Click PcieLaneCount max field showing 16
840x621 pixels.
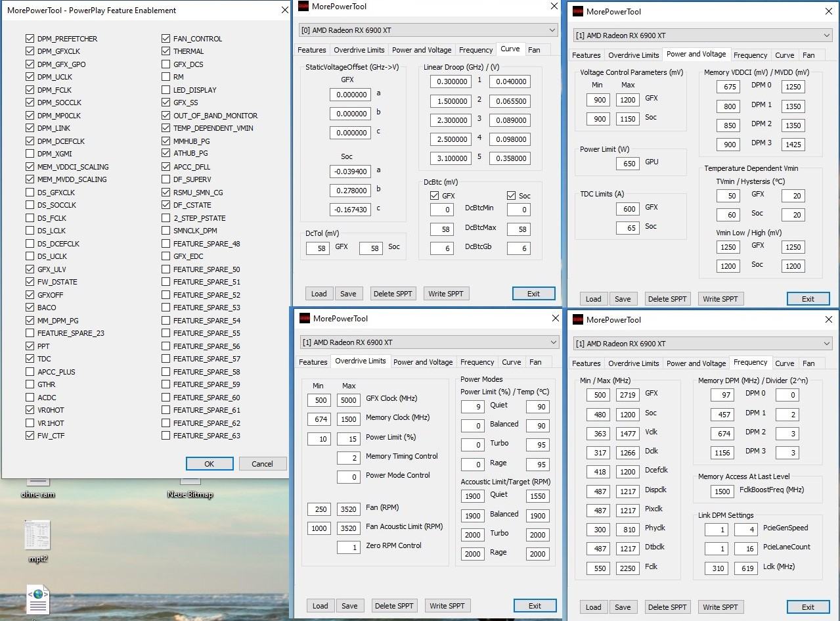click(x=745, y=549)
